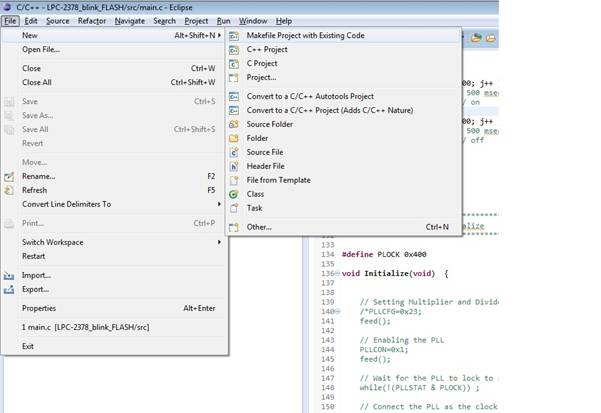Choose Close All in File menu
Image resolution: width=601 pixels, height=413 pixels.
click(x=36, y=82)
